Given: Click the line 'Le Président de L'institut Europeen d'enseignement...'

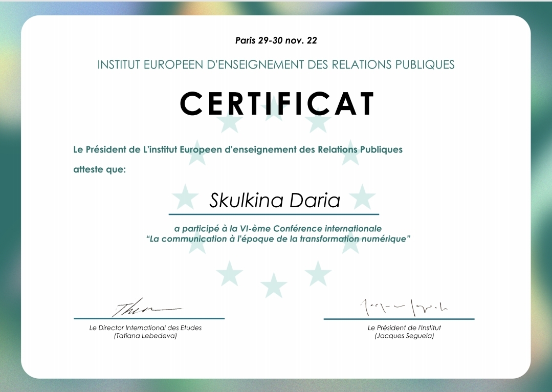Looking at the screenshot, I should [238, 149].
